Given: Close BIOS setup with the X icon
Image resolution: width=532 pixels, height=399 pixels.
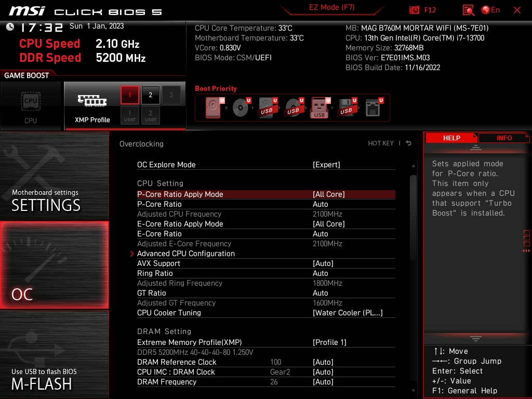Looking at the screenshot, I should click(517, 10).
